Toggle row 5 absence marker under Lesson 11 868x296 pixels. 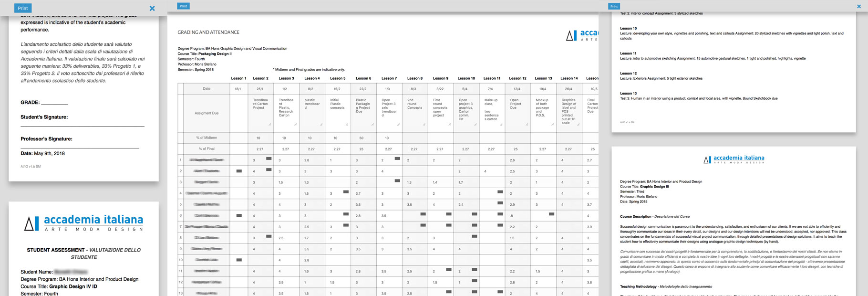500,203
